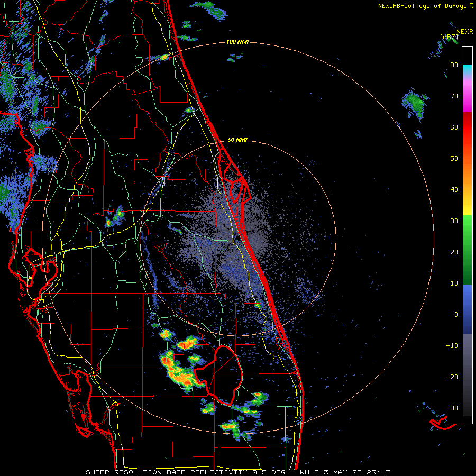Viewport: 476px width, 476px height.
Task: Click the 0 value on dBZ scale
Action: pyautogui.click(x=456, y=315)
